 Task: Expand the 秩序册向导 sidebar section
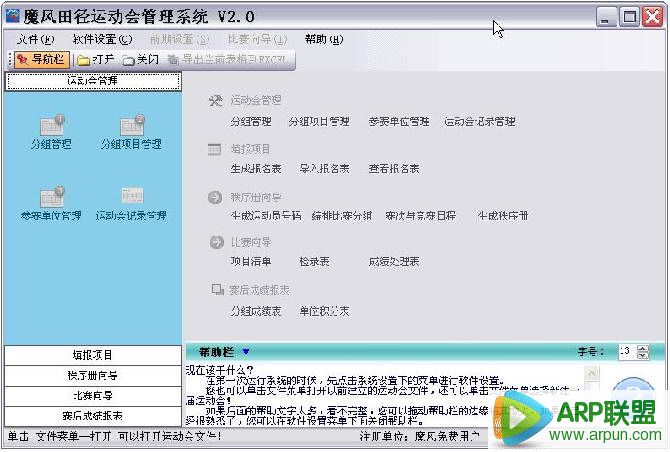(x=93, y=376)
